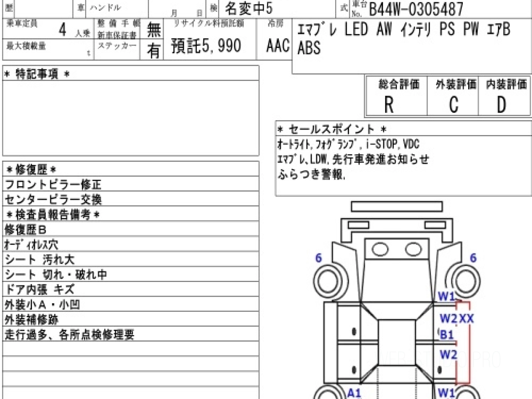Viewport: 532px width, 399px height.
Task: Click the 総合評価 header
Action: point(399,84)
